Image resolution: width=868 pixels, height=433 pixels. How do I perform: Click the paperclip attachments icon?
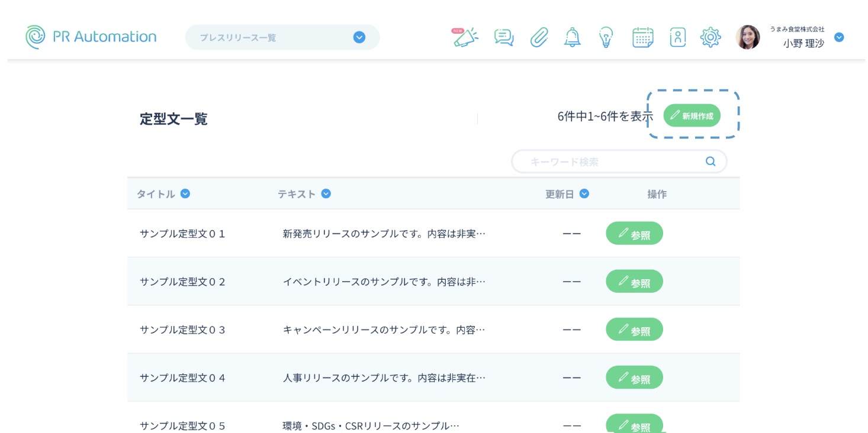pos(538,37)
